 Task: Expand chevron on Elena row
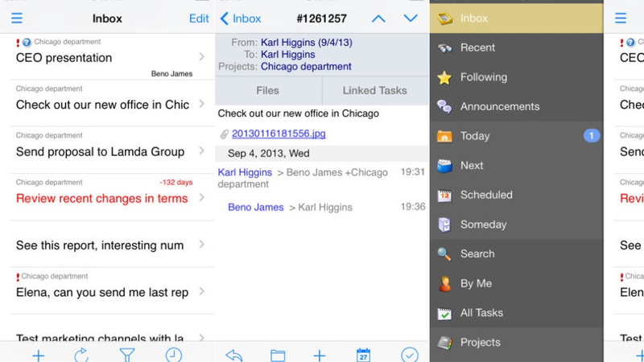(202, 291)
